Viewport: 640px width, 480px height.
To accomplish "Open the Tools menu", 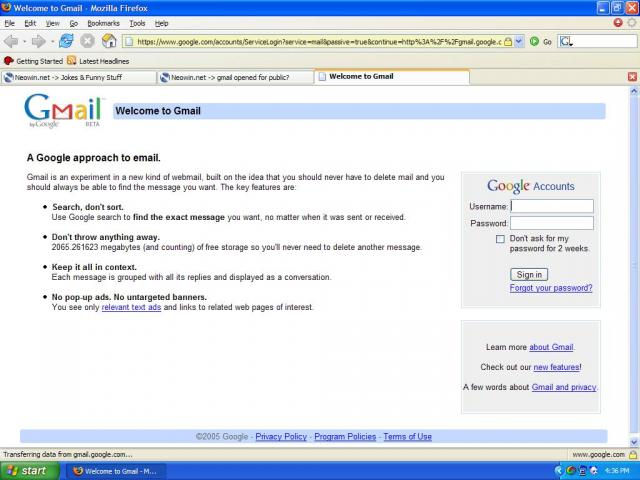I will [137, 23].
